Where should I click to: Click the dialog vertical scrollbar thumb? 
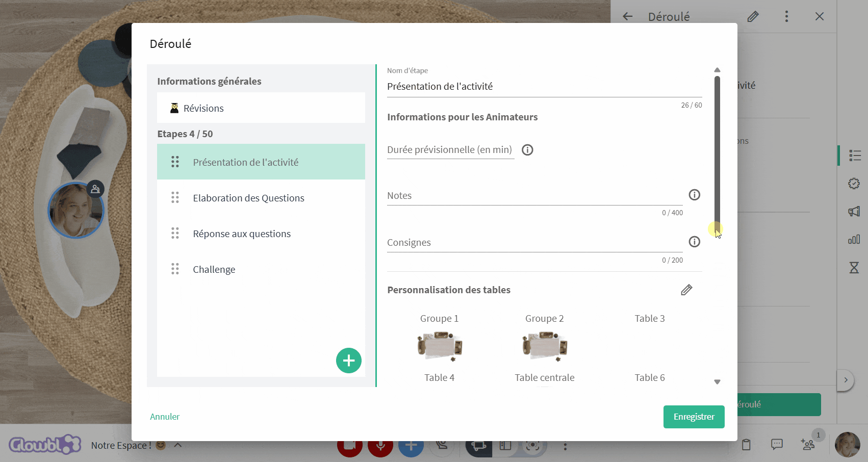(717, 155)
